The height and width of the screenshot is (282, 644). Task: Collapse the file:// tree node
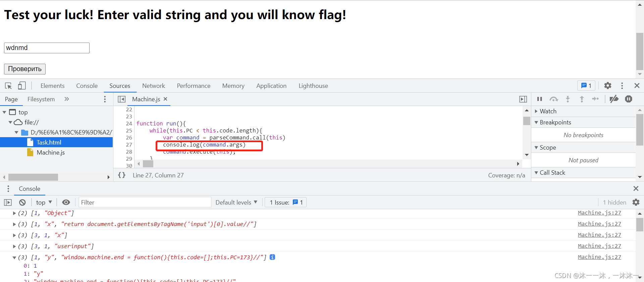10,122
